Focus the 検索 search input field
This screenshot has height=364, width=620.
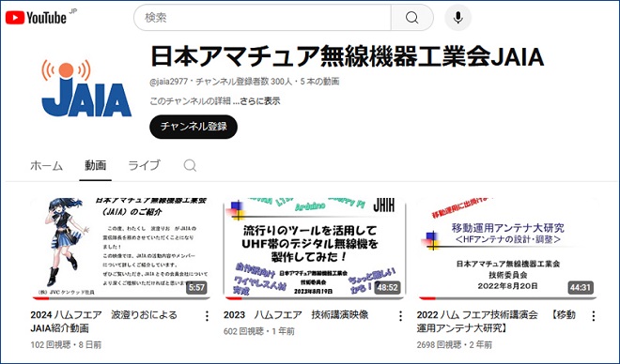click(x=262, y=18)
